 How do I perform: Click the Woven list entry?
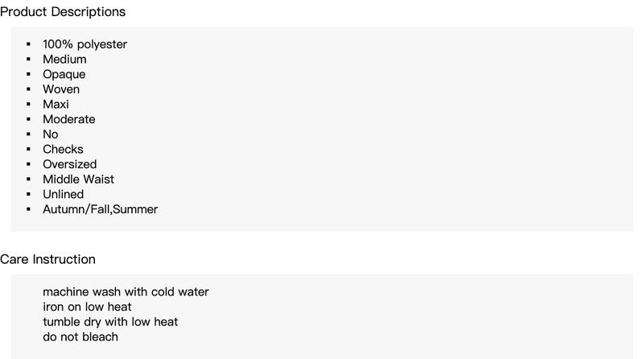(61, 89)
